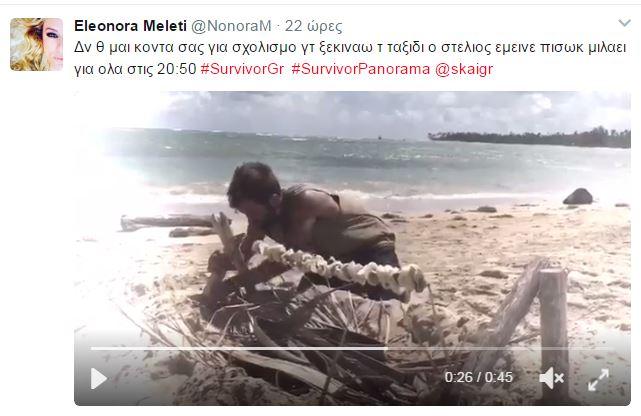
Task: Open the tweet permalink via 22 ώρες
Action: pyautogui.click(x=314, y=26)
